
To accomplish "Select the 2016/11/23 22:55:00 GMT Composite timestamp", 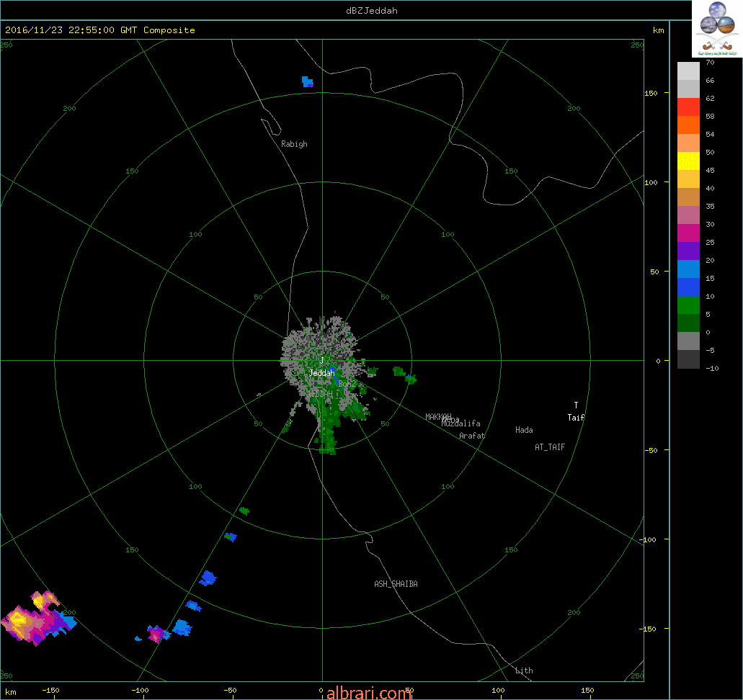I will [x=100, y=30].
